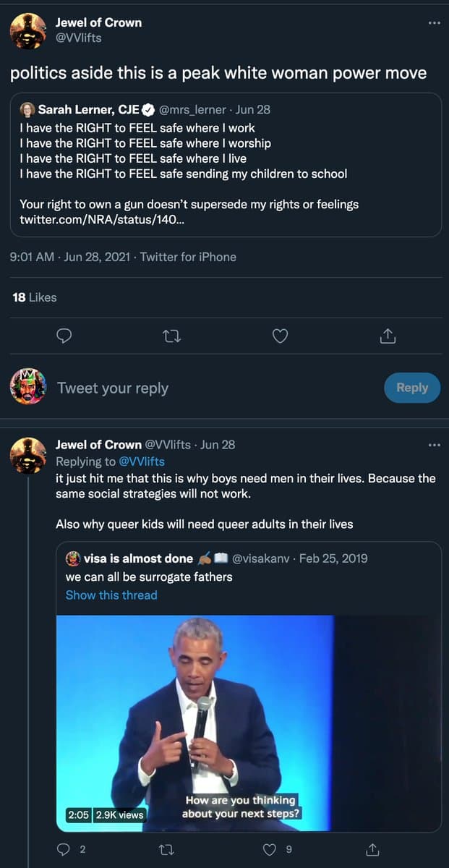Open the @VVlifts mention in Replying to

[x=142, y=461]
